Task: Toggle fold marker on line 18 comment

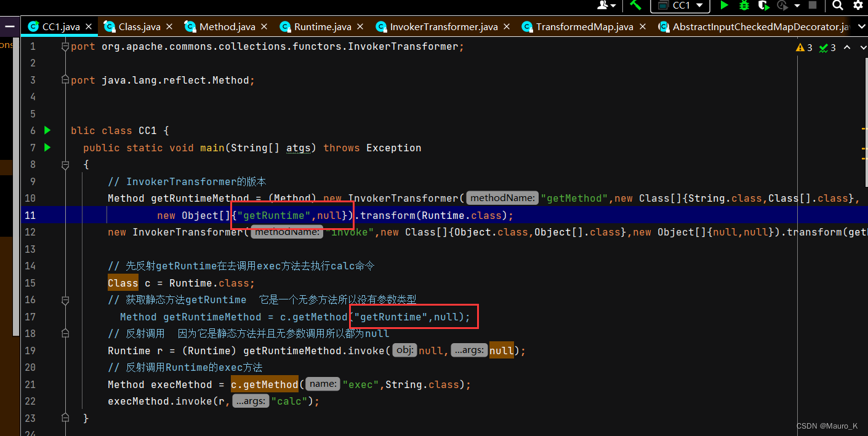Action: pyautogui.click(x=65, y=334)
